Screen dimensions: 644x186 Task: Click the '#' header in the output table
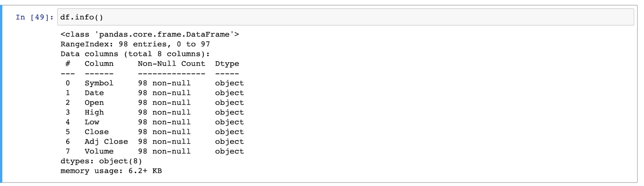coord(68,64)
